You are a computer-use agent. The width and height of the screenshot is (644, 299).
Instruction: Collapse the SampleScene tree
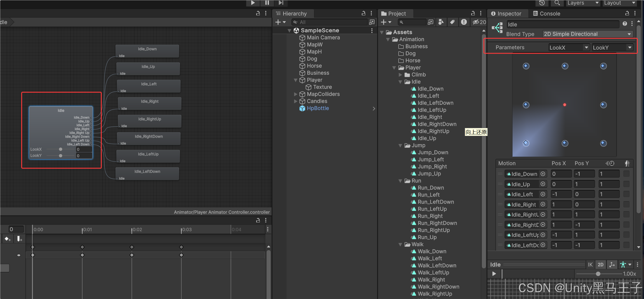[x=290, y=31]
